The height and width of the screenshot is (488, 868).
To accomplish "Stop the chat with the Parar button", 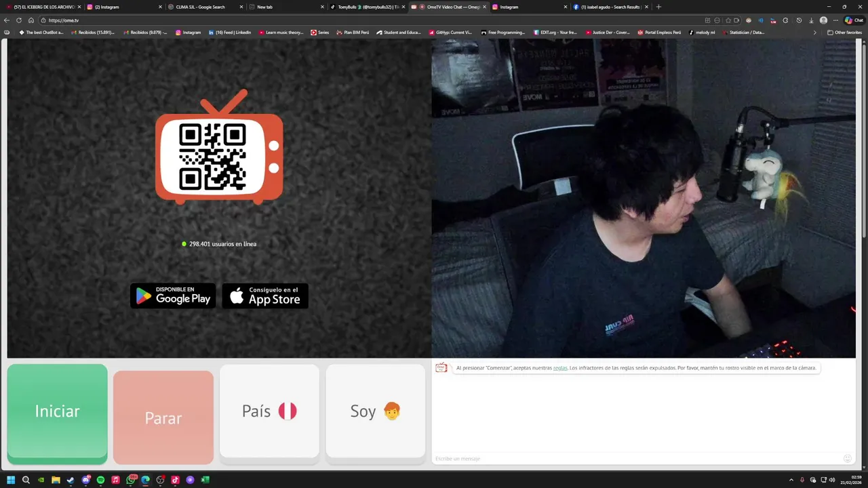I will (x=163, y=418).
